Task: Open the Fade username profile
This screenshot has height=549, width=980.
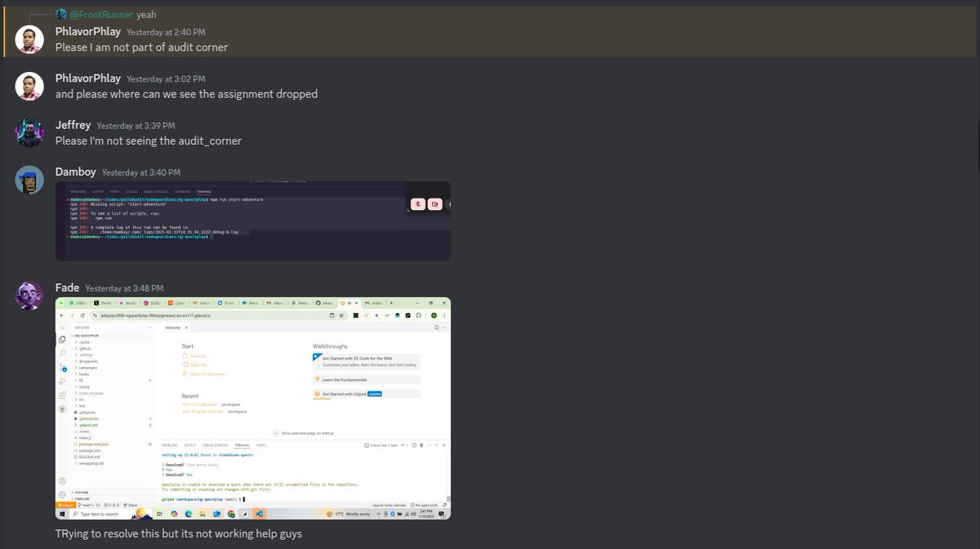Action: [x=67, y=288]
